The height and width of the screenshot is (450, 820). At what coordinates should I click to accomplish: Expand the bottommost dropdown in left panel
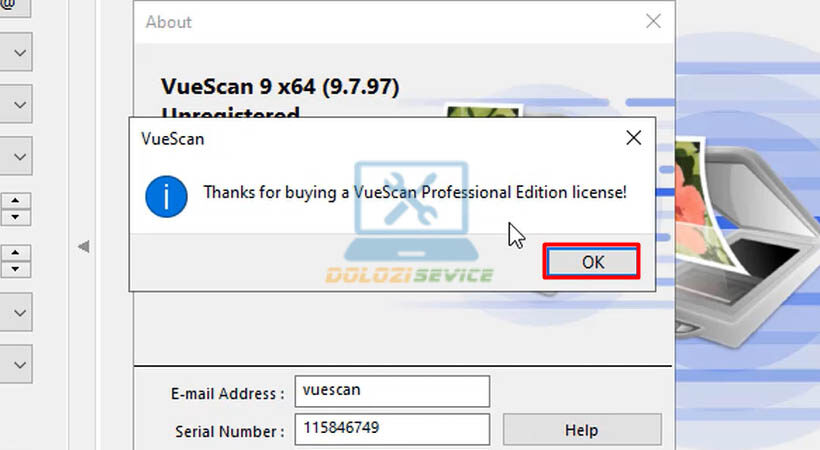[16, 364]
